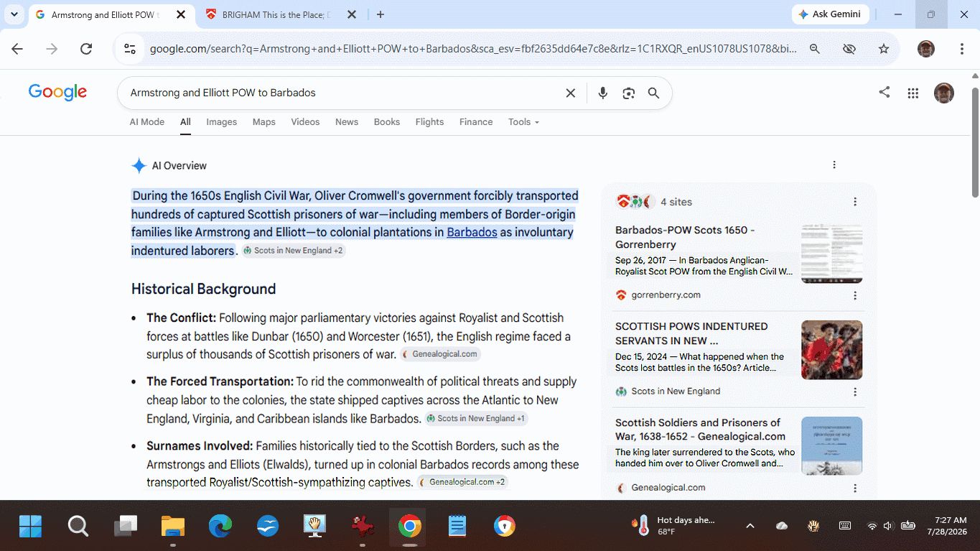This screenshot has width=980, height=551.
Task: Click the 4 sites label
Action: [x=676, y=202]
